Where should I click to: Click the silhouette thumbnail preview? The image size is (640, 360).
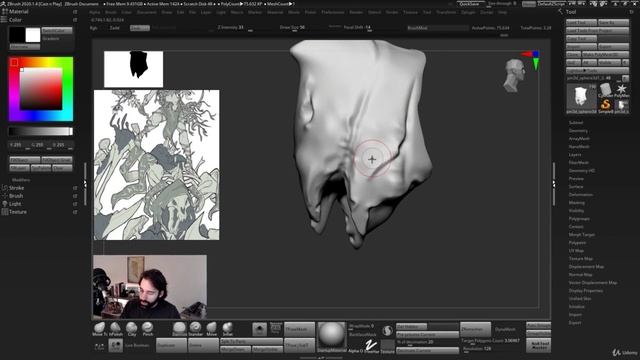click(133, 69)
